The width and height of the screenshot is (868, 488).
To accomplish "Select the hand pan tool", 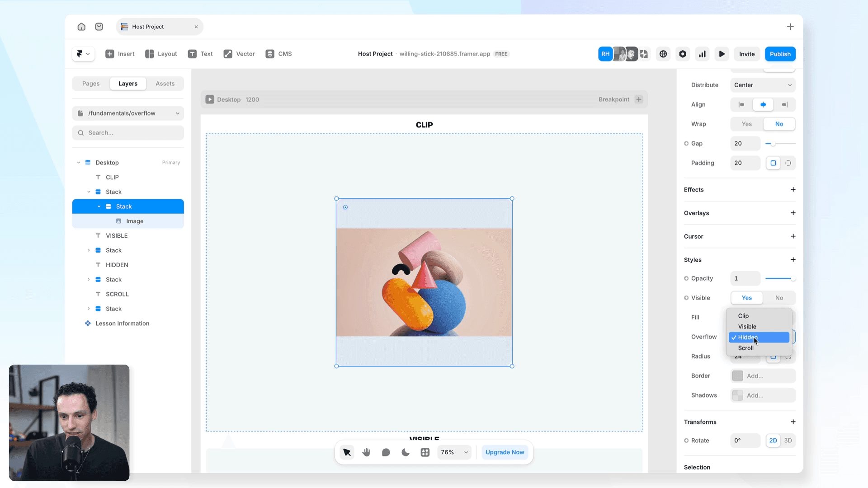I will 366,452.
